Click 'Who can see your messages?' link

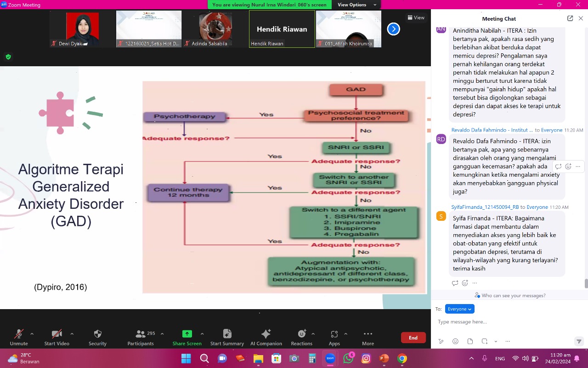[x=510, y=295]
